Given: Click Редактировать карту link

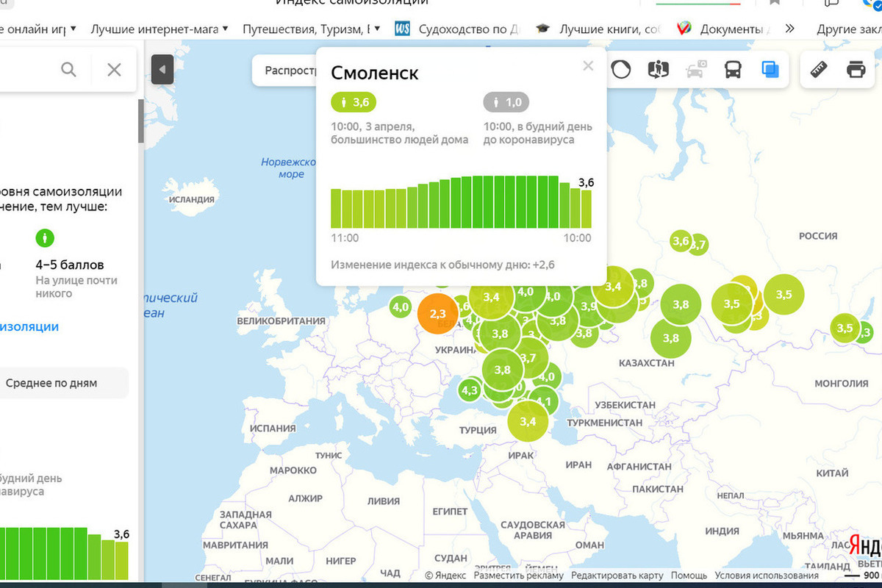Looking at the screenshot, I should pos(617,576).
